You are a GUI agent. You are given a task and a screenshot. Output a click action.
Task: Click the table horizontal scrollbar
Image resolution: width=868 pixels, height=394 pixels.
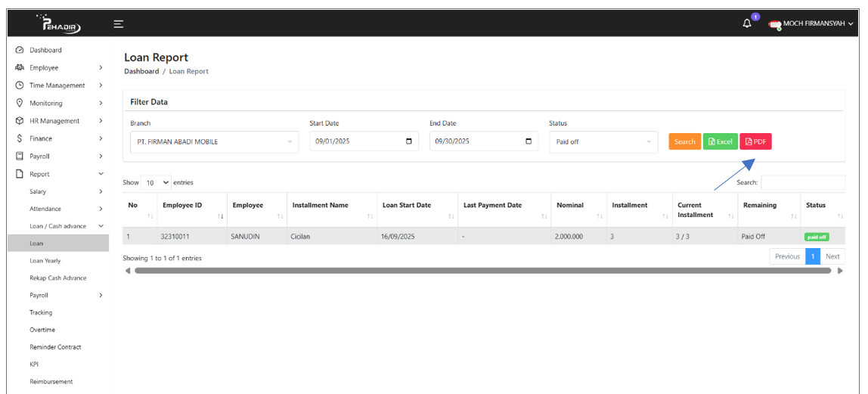click(482, 270)
